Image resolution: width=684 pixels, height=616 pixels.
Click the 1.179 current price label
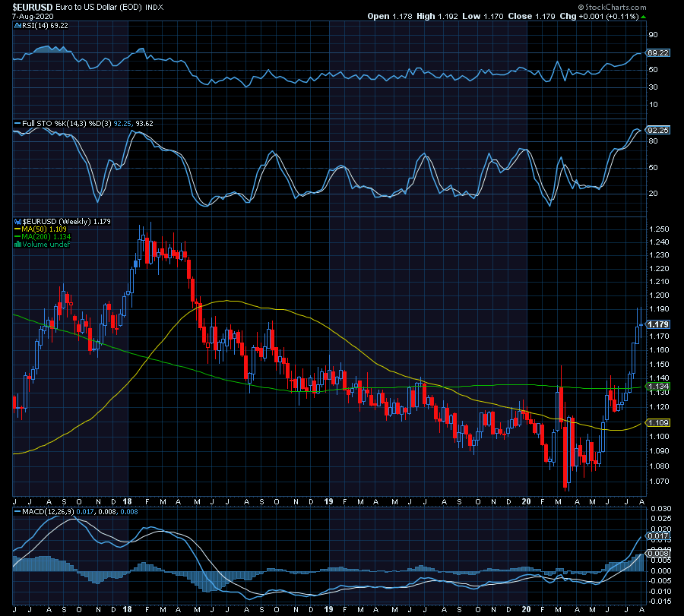658,324
